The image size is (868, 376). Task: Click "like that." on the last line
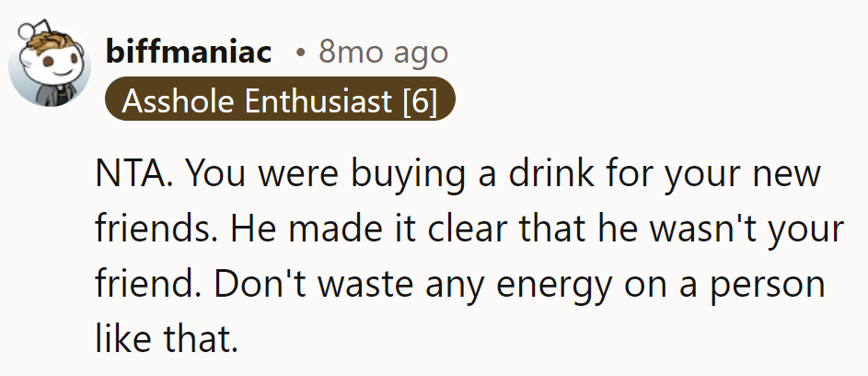tap(167, 340)
